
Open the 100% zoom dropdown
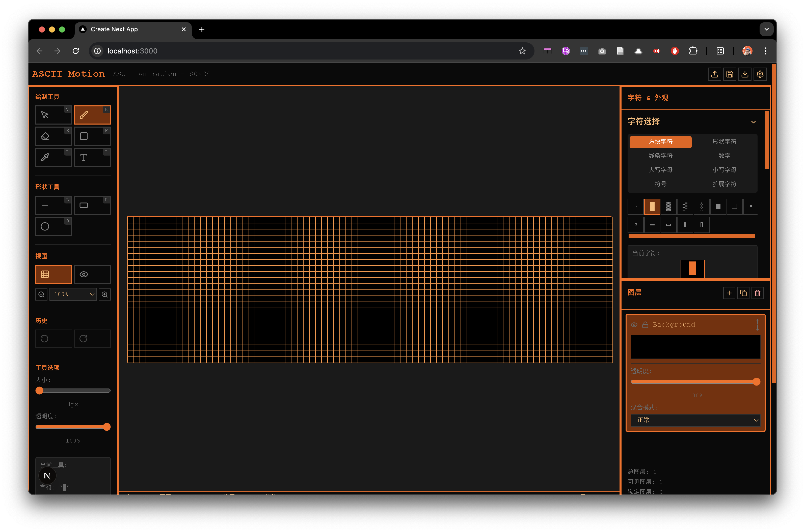click(73, 294)
